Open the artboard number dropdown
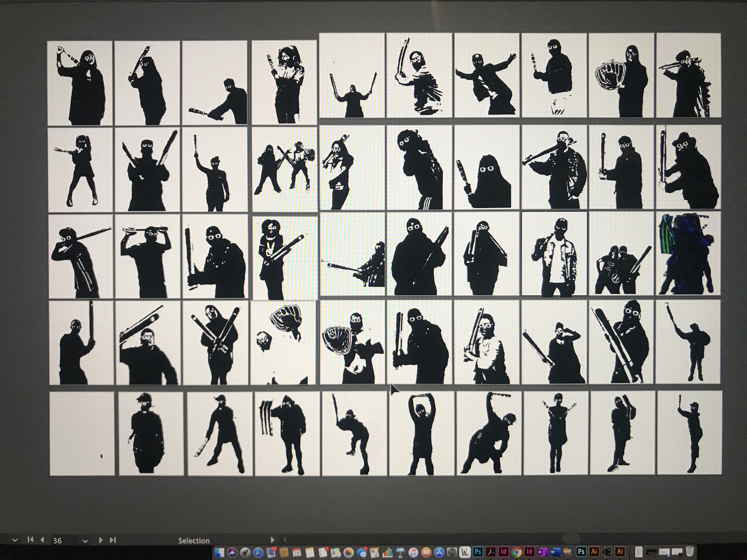The width and height of the screenshot is (747, 560). [85, 540]
